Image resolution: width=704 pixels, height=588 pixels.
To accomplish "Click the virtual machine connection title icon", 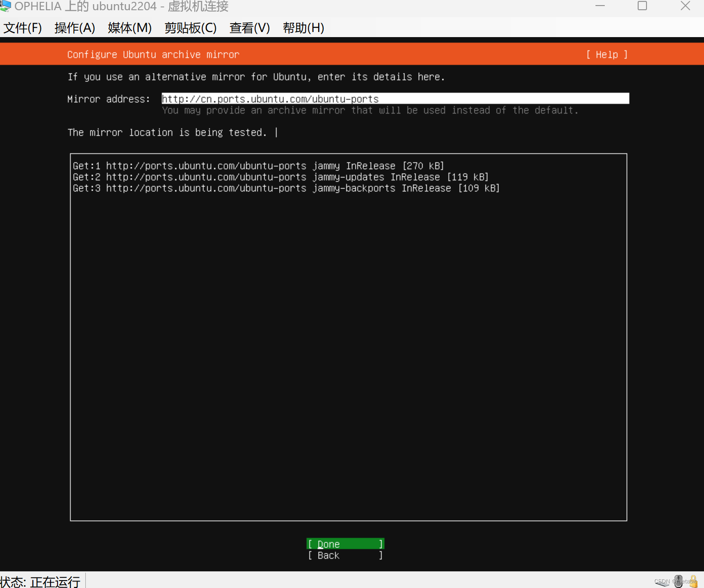I will (6, 6).
